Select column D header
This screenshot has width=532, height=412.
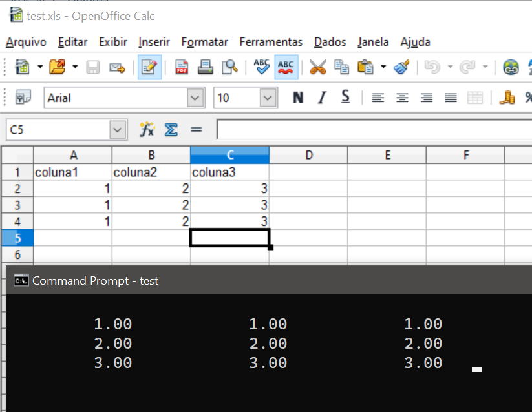click(308, 155)
